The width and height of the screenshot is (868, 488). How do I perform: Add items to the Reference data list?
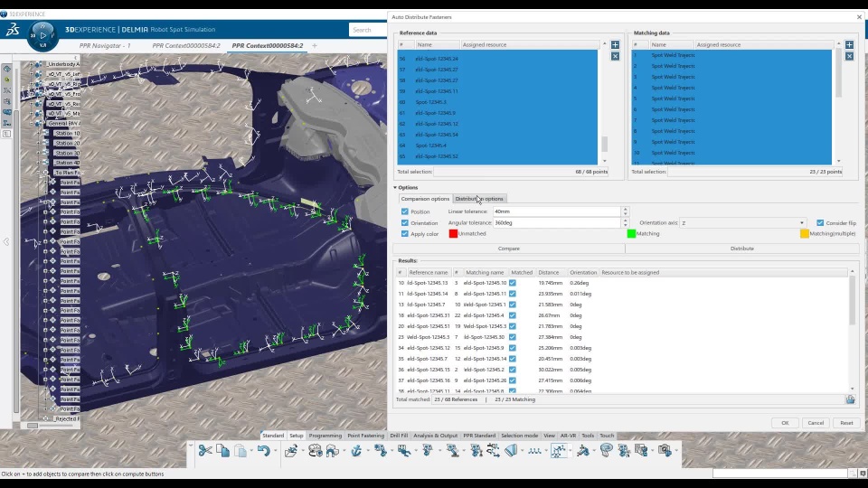point(615,44)
